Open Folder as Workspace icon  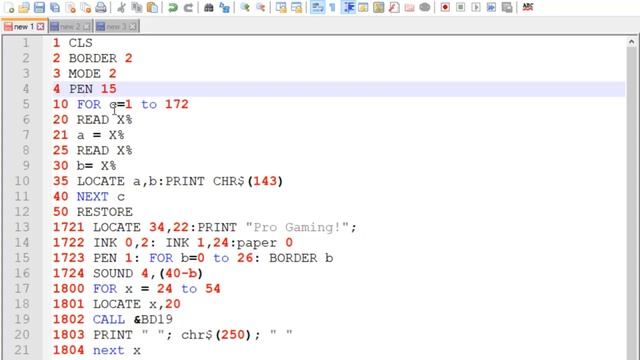click(x=409, y=7)
